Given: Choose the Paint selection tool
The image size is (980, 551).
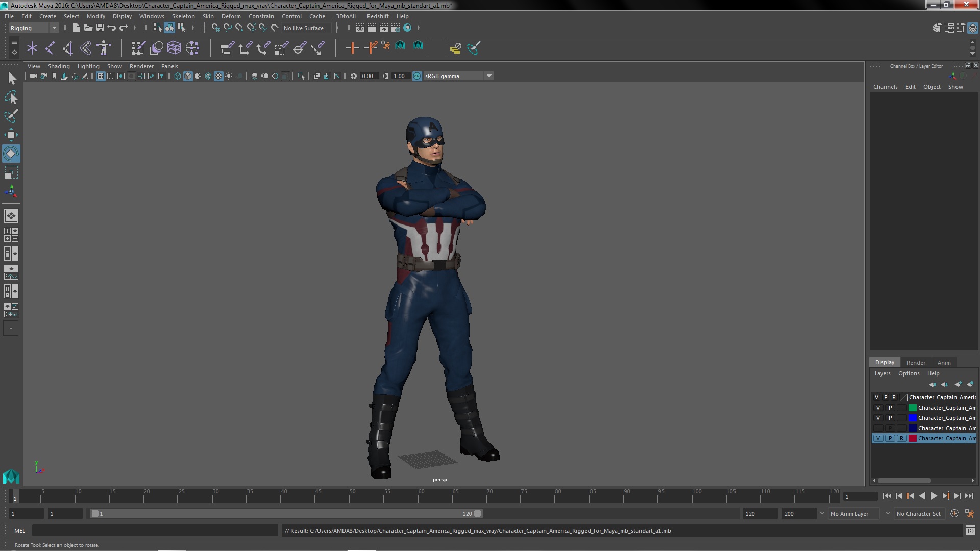Looking at the screenshot, I should coord(11,116).
